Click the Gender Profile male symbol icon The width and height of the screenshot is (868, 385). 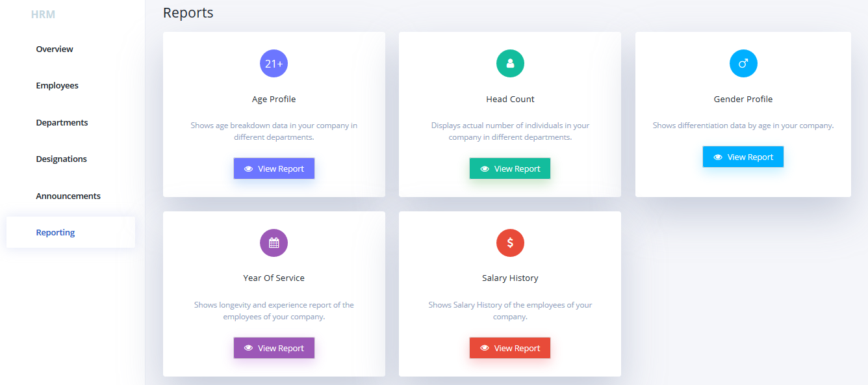(743, 64)
